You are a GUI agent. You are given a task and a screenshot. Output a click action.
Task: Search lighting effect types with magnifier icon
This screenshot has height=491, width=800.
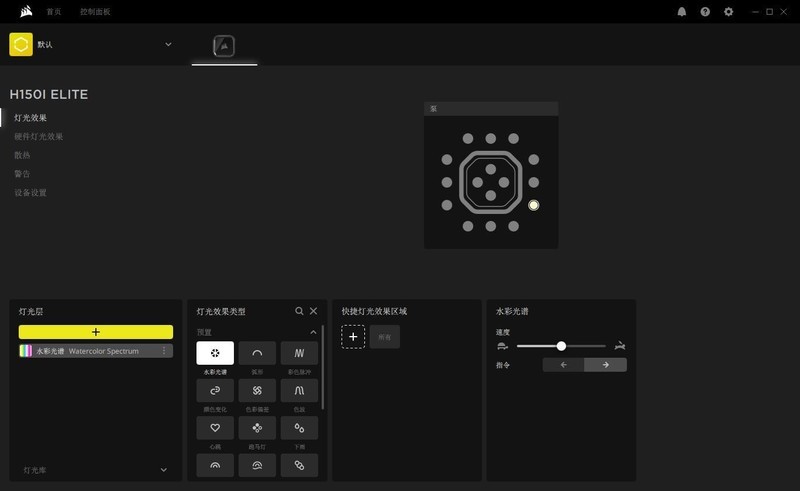coord(299,311)
